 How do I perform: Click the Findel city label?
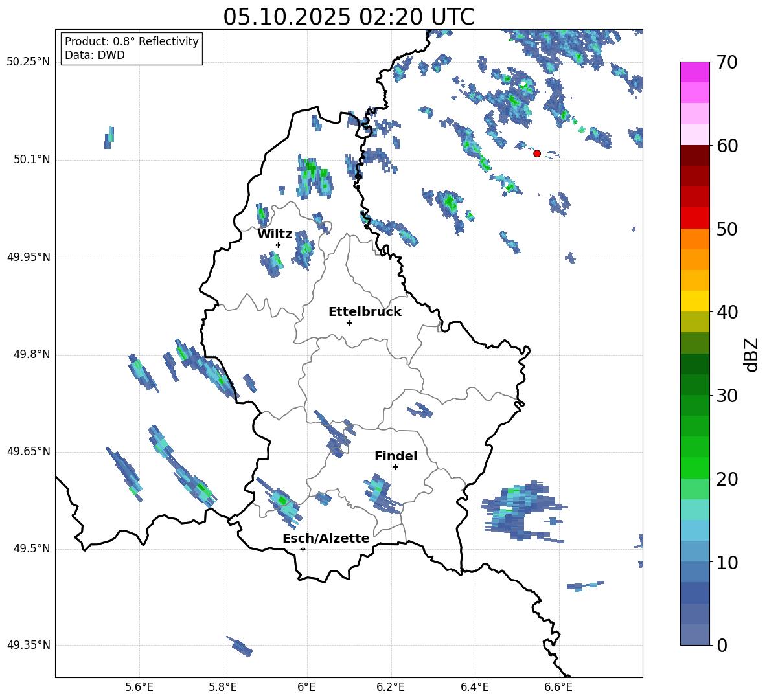[396, 456]
